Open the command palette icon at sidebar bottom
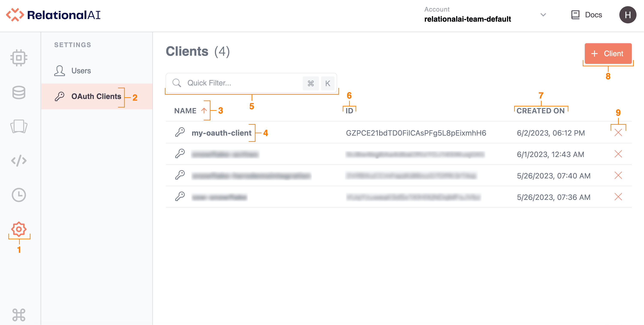 (x=19, y=315)
